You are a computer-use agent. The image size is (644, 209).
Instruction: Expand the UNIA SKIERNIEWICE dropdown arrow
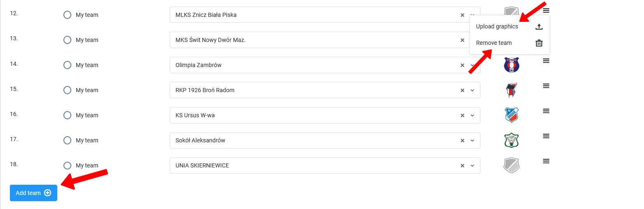(x=473, y=166)
